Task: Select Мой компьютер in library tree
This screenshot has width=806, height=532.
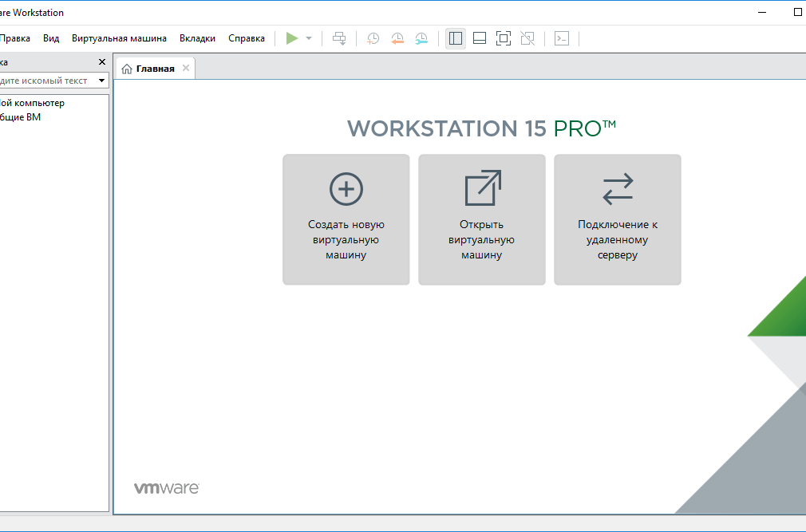Action: [x=32, y=103]
